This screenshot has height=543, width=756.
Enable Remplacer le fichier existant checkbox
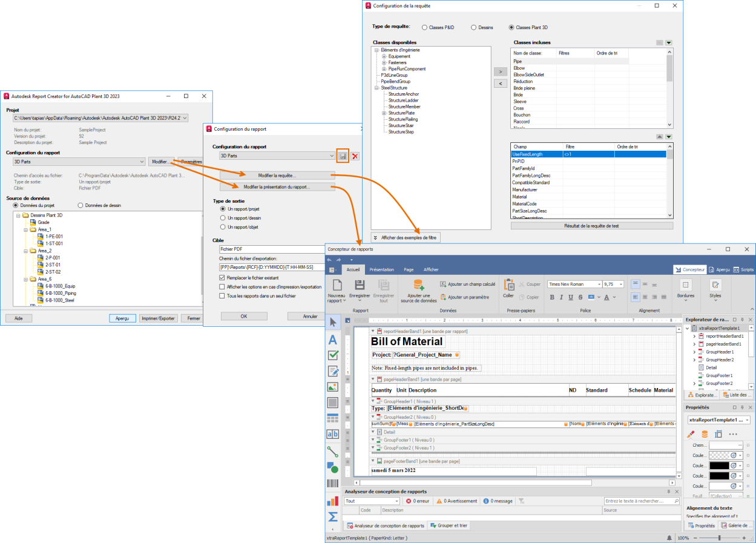click(x=222, y=278)
